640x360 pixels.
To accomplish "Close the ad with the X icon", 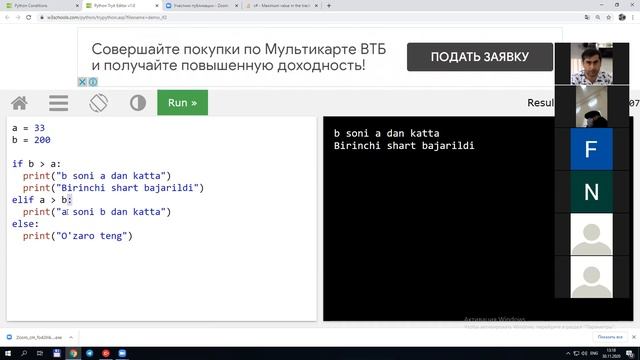I will [x=82, y=82].
